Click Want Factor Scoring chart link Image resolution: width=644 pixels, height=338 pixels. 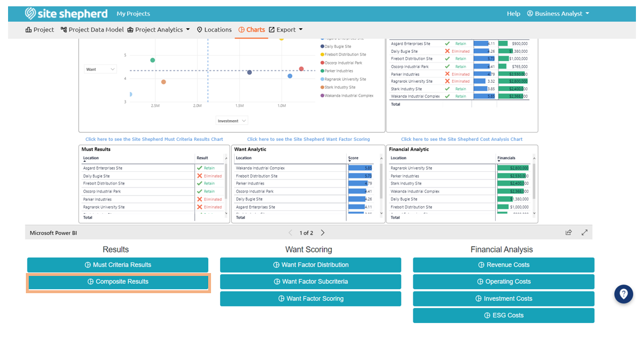pos(308,139)
